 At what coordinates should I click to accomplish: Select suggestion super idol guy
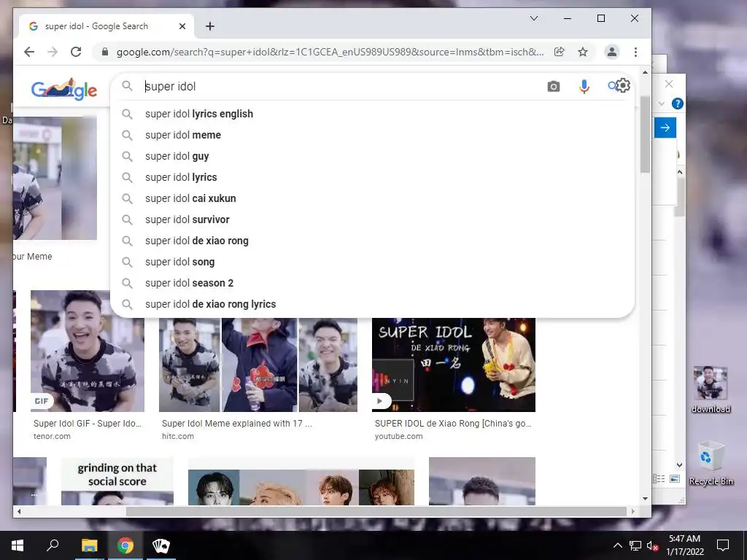point(373,156)
